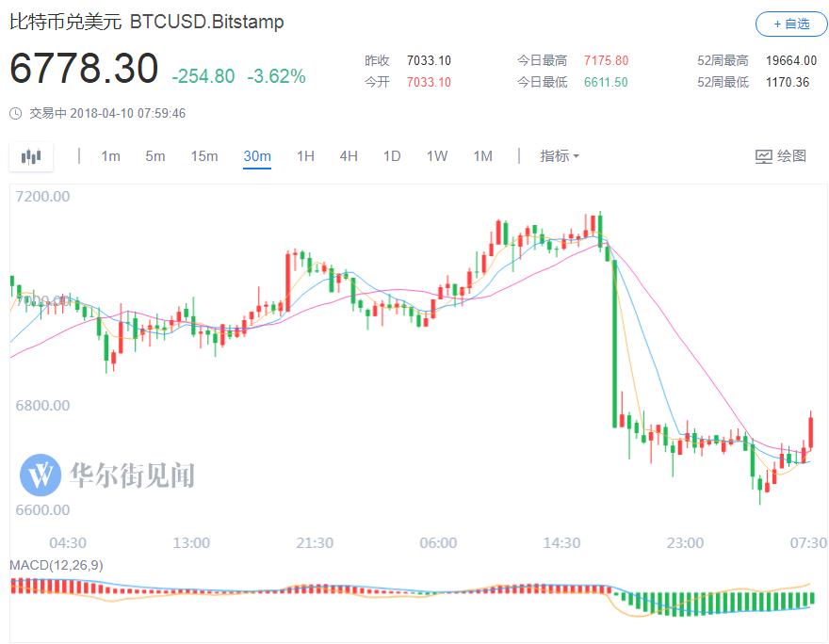Click the BTCUSD.Bitstamp symbol title
The width and height of the screenshot is (829, 644).
tap(206, 22)
